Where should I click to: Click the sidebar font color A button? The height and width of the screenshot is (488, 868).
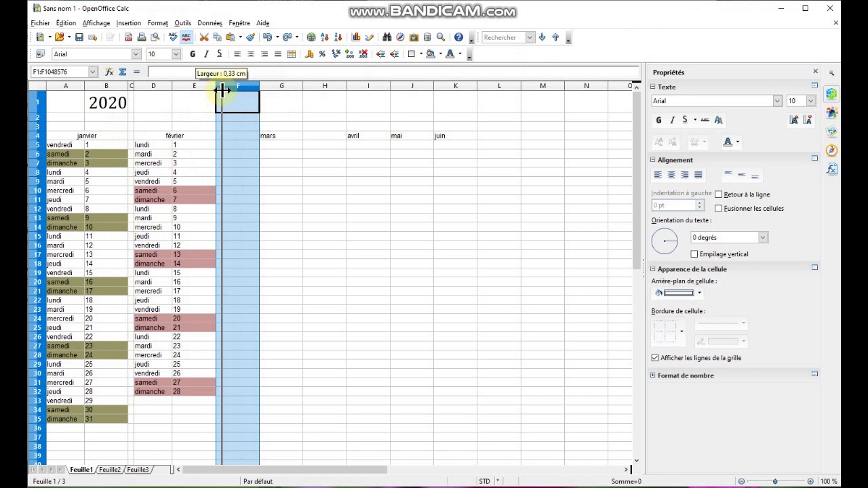click(x=728, y=142)
